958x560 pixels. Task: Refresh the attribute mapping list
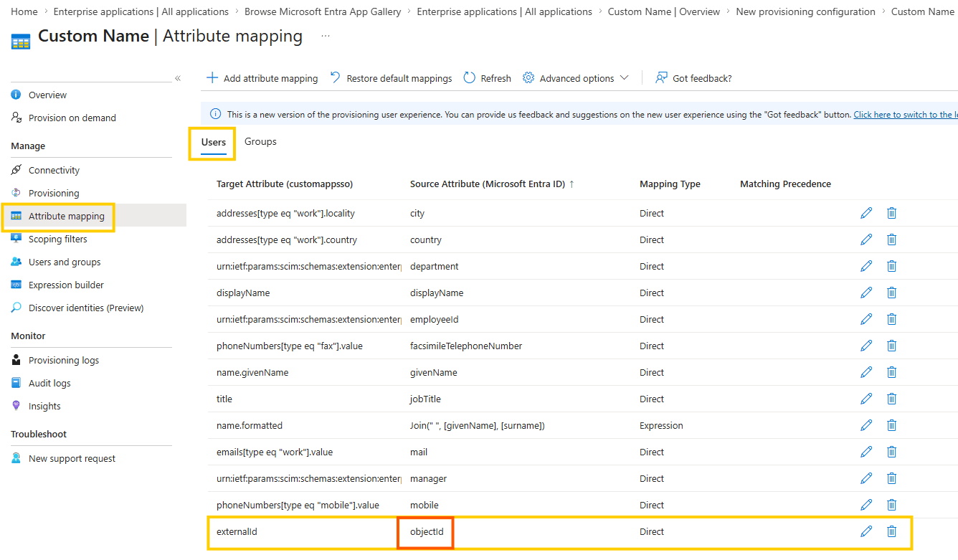488,78
